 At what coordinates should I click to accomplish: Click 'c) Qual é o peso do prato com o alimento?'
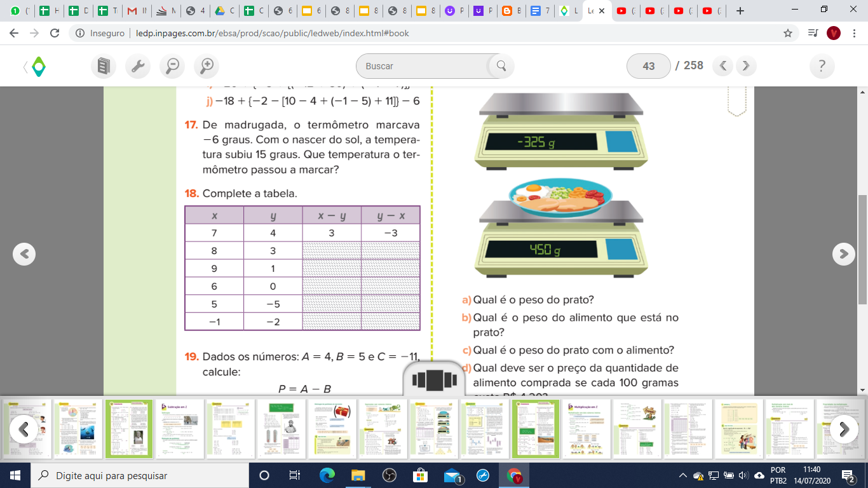568,350
